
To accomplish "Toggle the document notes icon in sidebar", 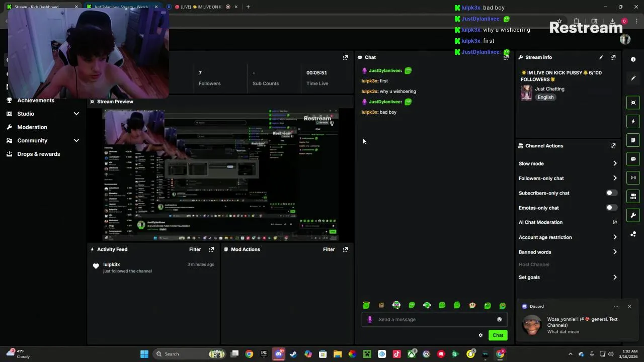I will click(x=633, y=140).
